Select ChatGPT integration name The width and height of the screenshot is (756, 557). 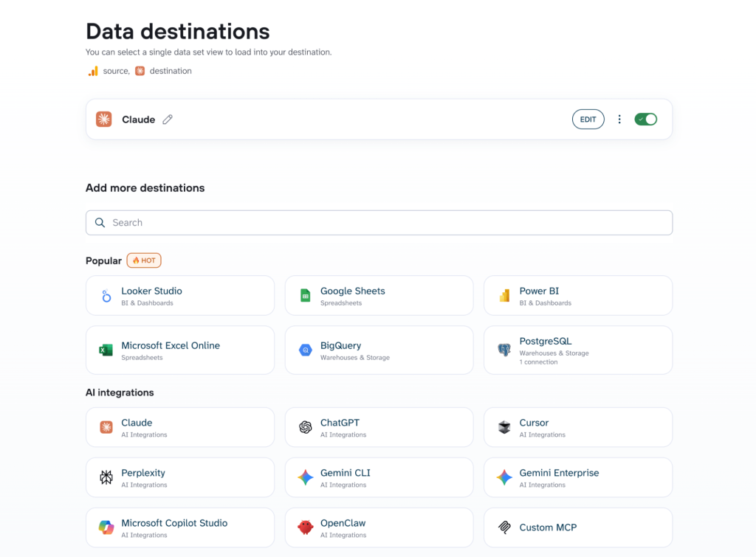pyautogui.click(x=340, y=423)
